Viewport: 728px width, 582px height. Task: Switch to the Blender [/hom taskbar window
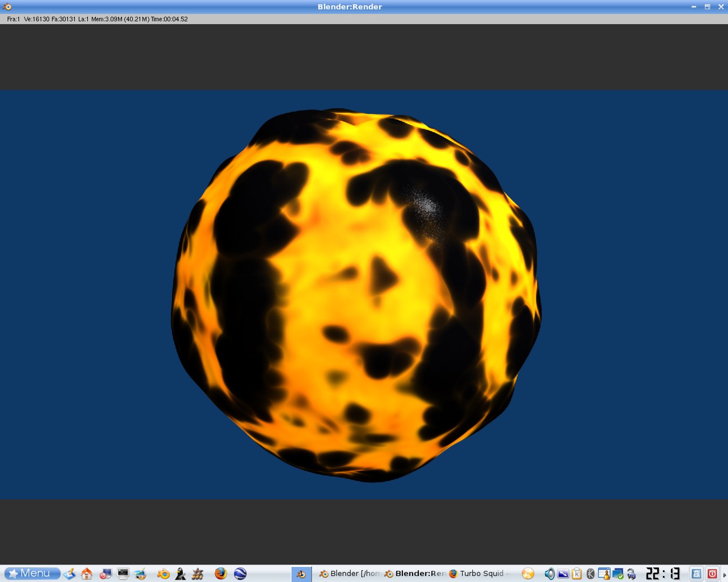pyautogui.click(x=349, y=573)
